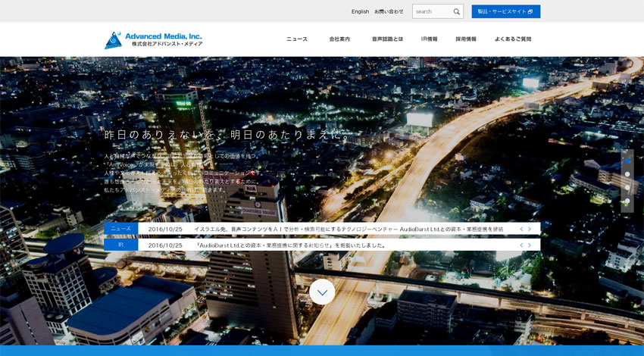The height and width of the screenshot is (356, 644).
Task: Click the search magnifier icon
Action: tap(456, 12)
